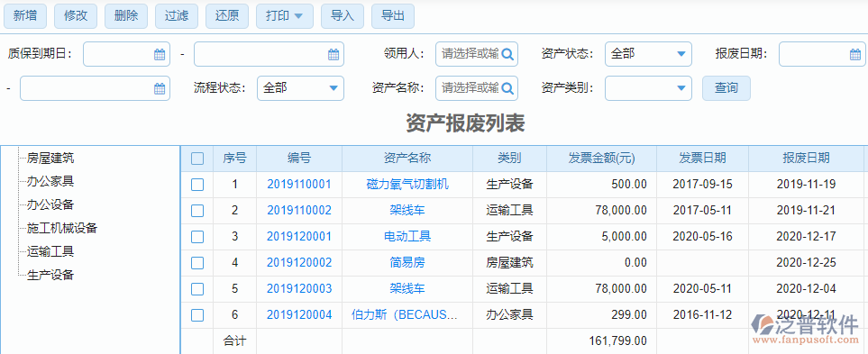868x354 pixels.
Task: Open record link 2019120004
Action: tap(299, 315)
